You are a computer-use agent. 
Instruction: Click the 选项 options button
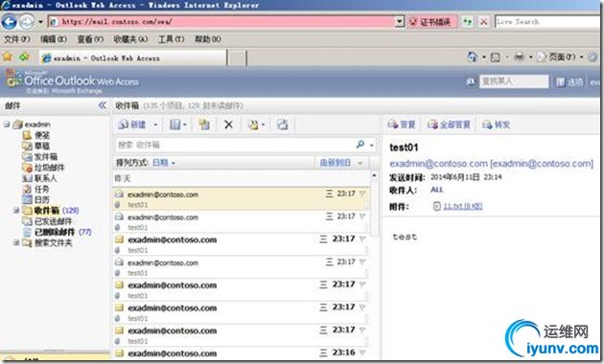click(x=569, y=81)
